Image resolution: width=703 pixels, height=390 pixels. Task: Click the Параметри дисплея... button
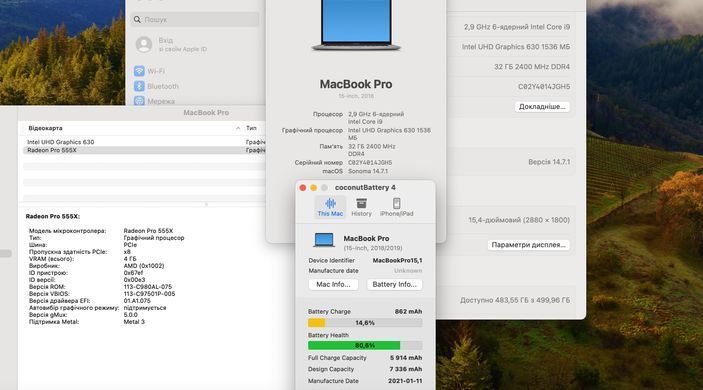(x=529, y=245)
